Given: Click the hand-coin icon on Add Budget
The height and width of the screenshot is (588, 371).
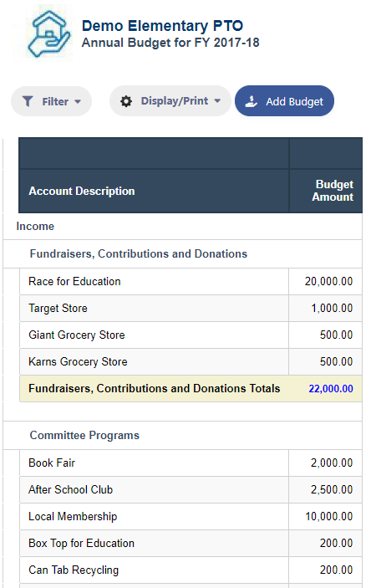Looking at the screenshot, I should coord(251,101).
